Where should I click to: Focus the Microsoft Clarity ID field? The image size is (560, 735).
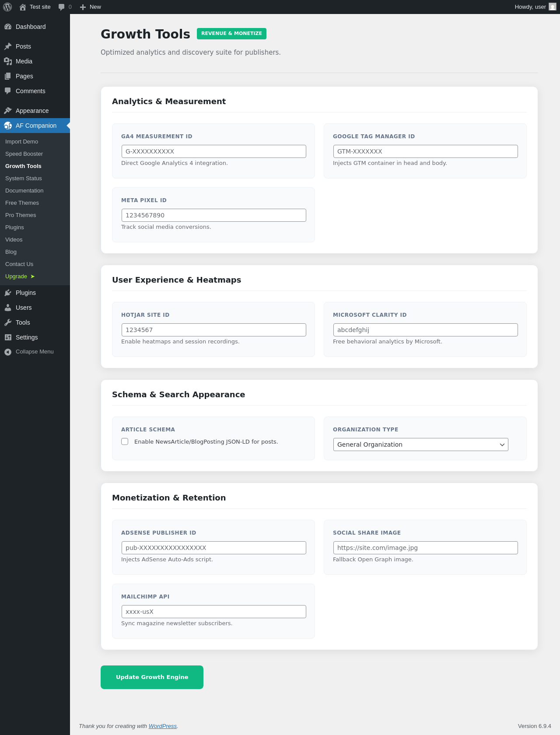tap(426, 330)
